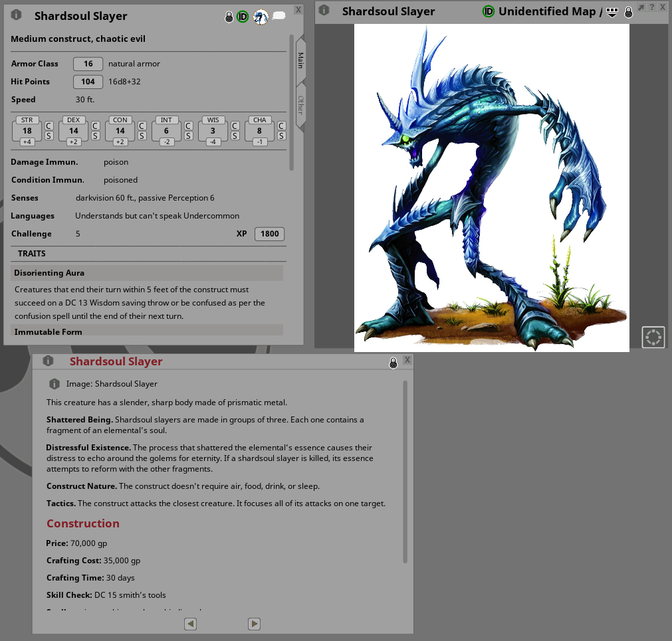The image size is (672, 641).
Task: Click the hit dice text 16d8+32
Action: point(124,82)
